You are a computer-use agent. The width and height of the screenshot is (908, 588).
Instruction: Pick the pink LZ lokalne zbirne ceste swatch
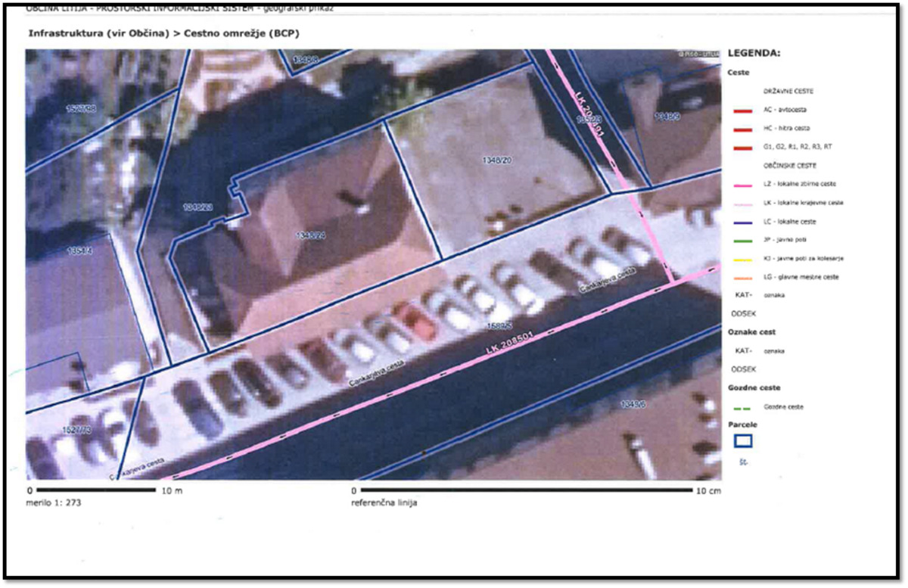(742, 185)
